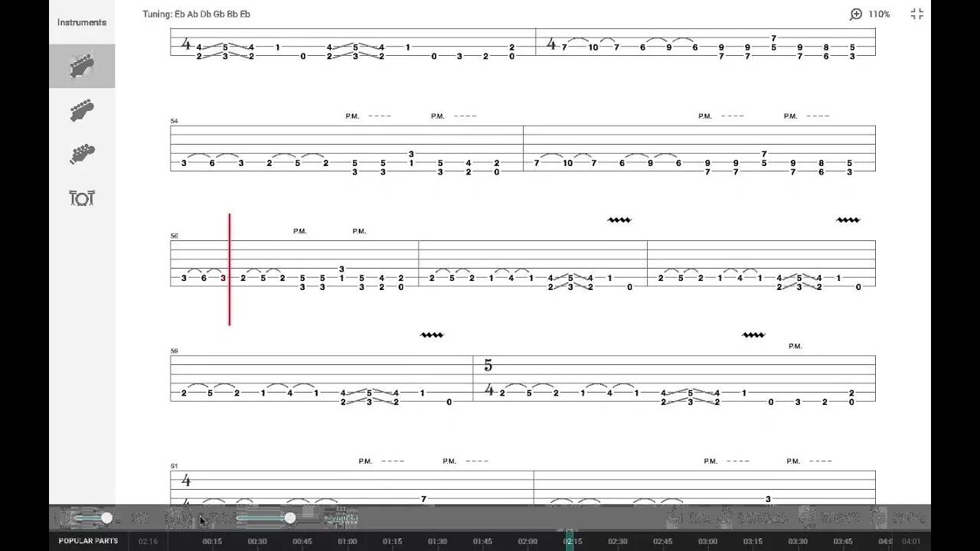Jump to 02:45 on the timeline
This screenshot has height=551, width=980.
point(663,542)
